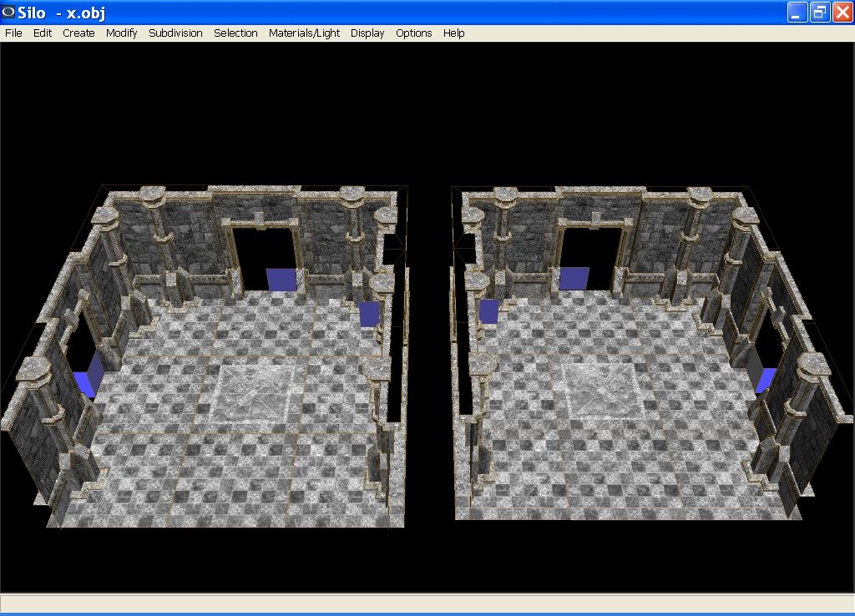The width and height of the screenshot is (855, 616).
Task: Open the Help menu
Action: 453,33
